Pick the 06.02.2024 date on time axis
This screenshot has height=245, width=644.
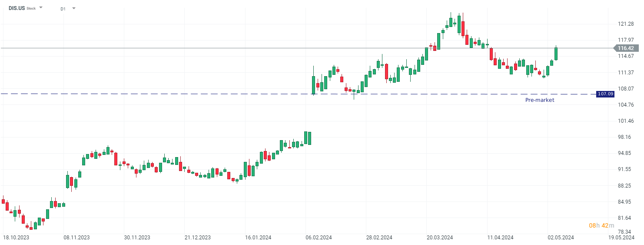319,238
